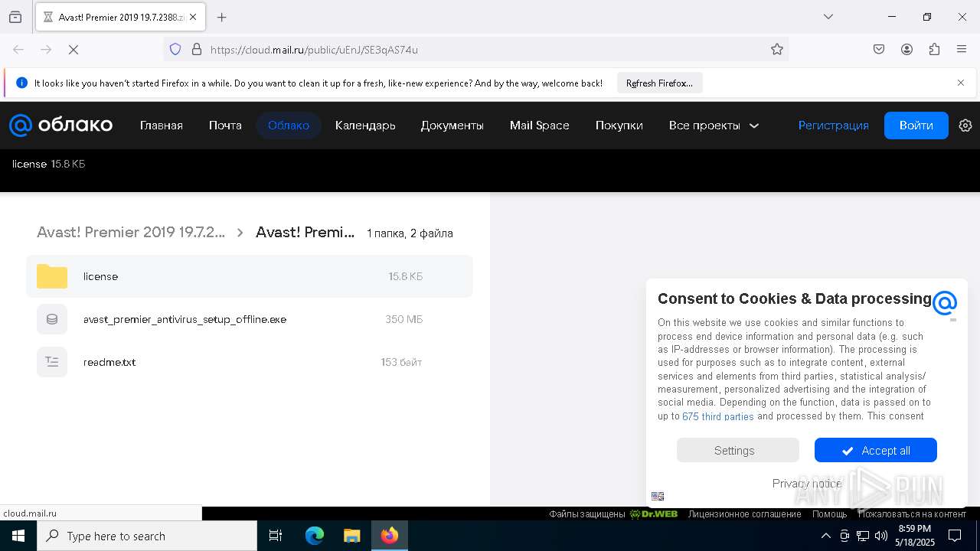Open Windows Start menu
The height and width of the screenshot is (551, 980).
coord(18,536)
